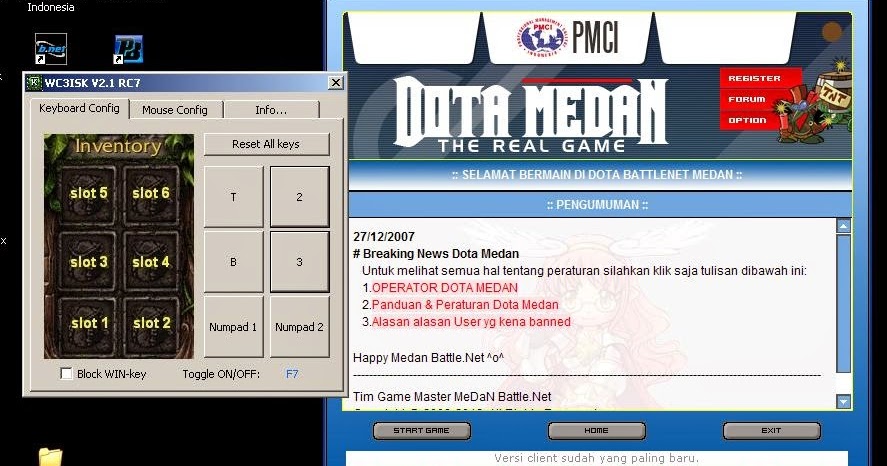The image size is (887, 466).
Task: Click 'Happy Medan Battle.Net ^o^' text
Action: (x=428, y=358)
